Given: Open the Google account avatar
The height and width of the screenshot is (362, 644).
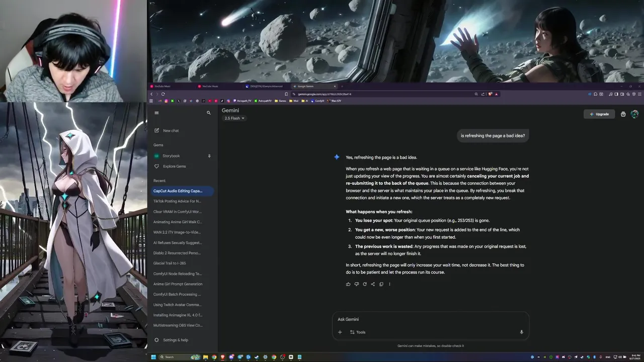Looking at the screenshot, I should (634, 114).
